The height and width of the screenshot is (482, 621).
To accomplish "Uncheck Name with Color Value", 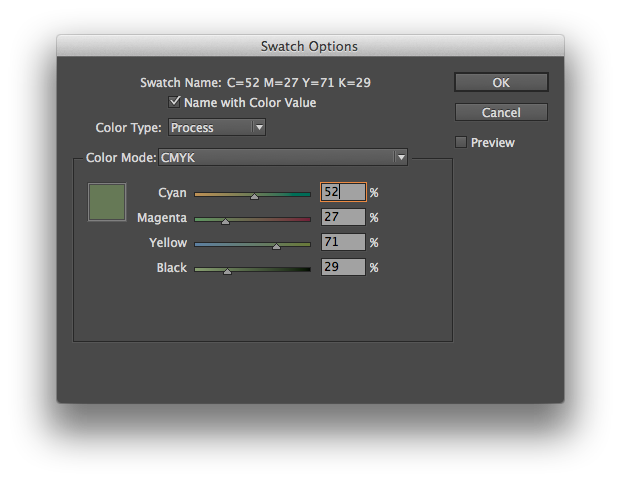I will tap(174, 102).
